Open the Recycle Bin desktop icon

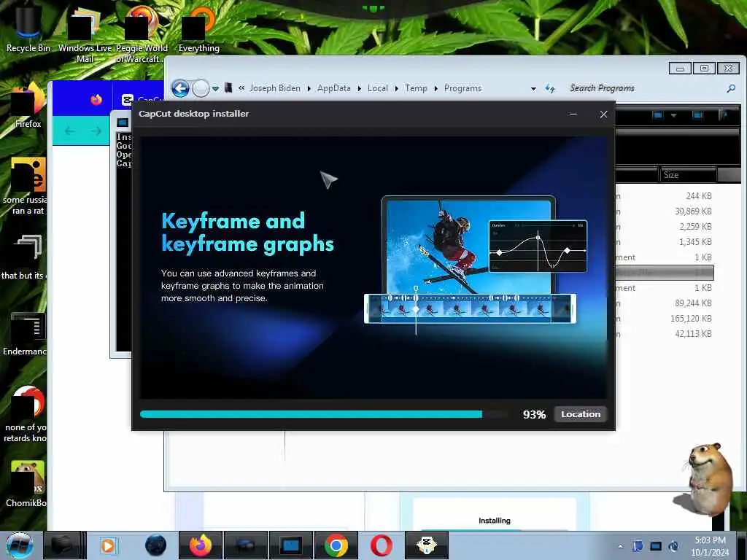click(x=28, y=28)
